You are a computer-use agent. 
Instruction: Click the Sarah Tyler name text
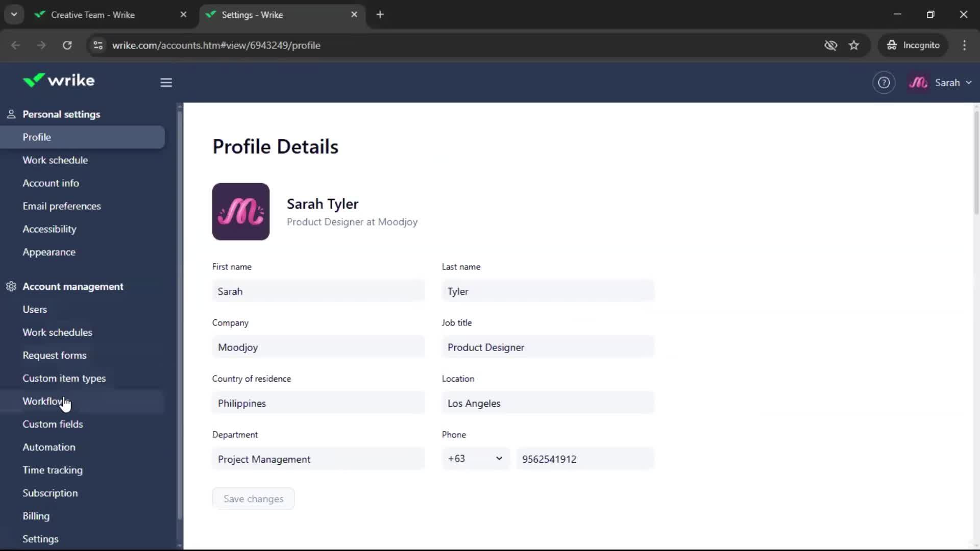[x=323, y=204]
